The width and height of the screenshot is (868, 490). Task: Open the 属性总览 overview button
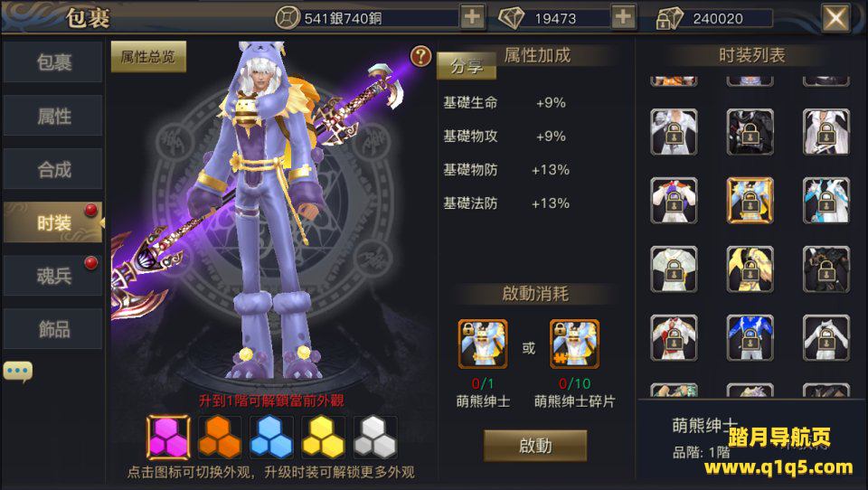(x=148, y=56)
